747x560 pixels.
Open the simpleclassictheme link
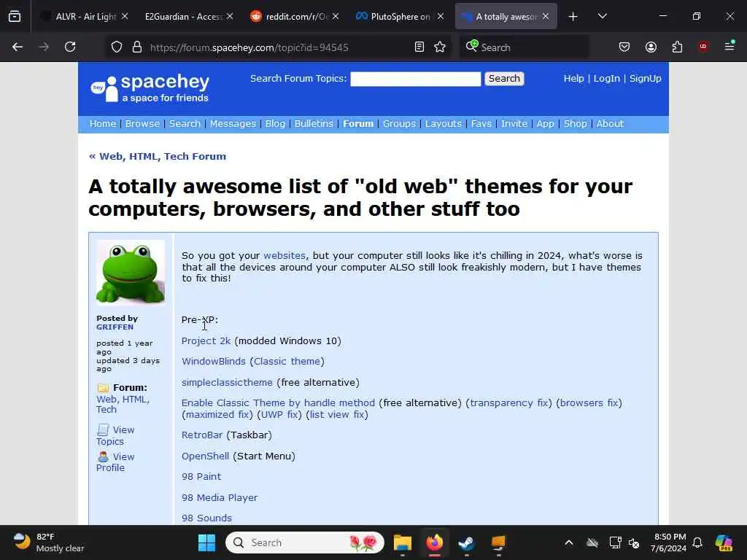click(x=227, y=382)
